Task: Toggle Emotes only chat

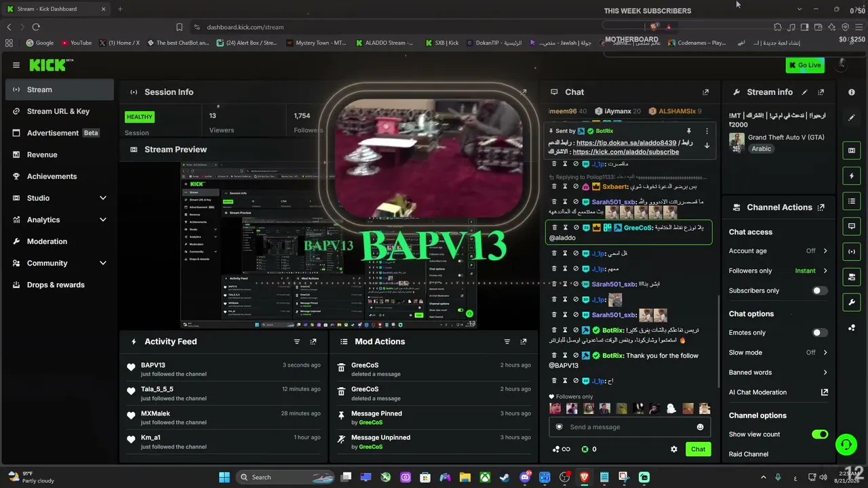Action: (820, 333)
